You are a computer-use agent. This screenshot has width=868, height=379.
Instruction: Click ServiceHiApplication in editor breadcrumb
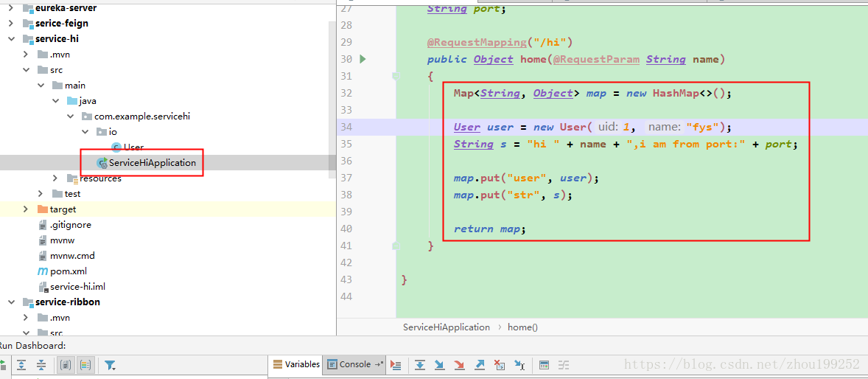(447, 327)
